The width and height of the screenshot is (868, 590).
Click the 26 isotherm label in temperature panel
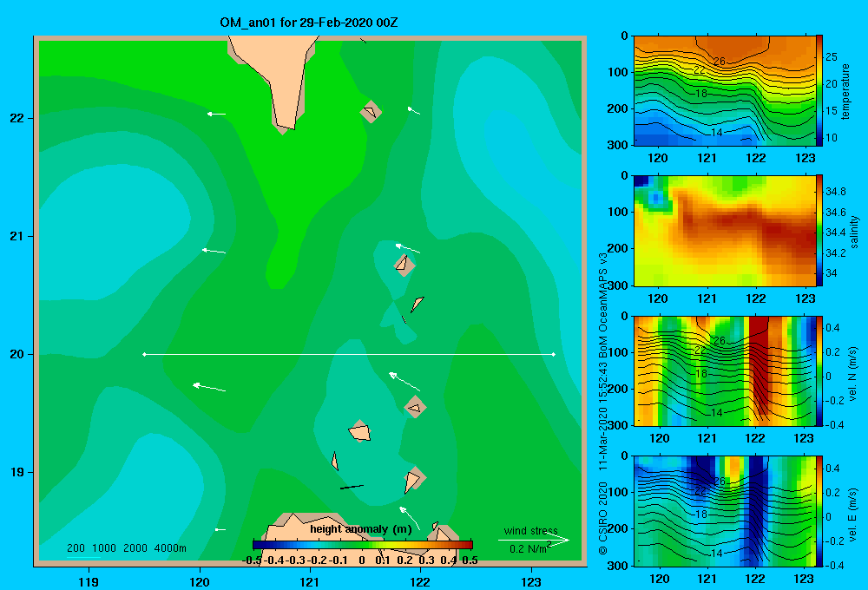click(x=719, y=62)
